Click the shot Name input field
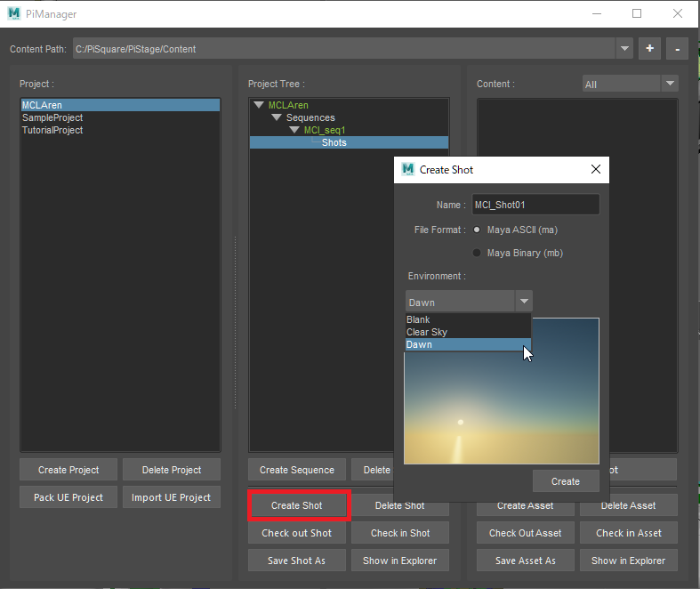Screen dimensions: 700x589 pyautogui.click(x=535, y=205)
